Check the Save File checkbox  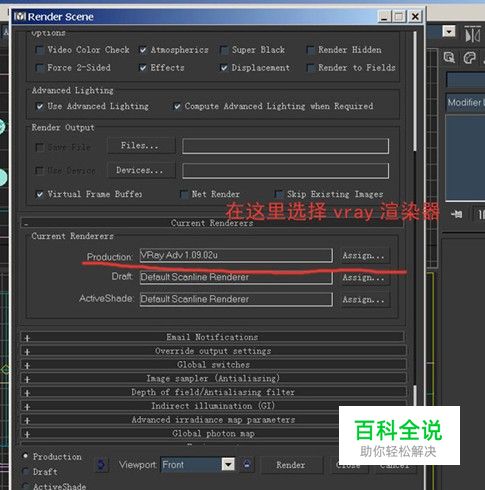[x=40, y=147]
